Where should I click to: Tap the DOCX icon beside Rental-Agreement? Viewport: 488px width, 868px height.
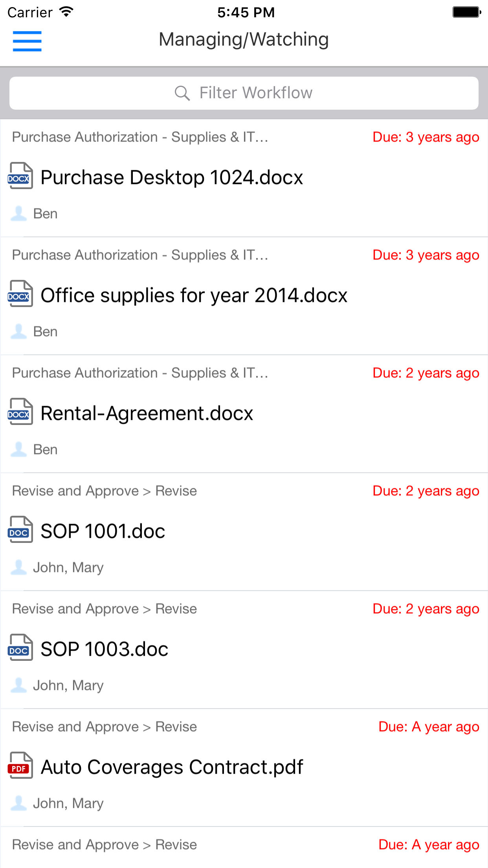20,412
